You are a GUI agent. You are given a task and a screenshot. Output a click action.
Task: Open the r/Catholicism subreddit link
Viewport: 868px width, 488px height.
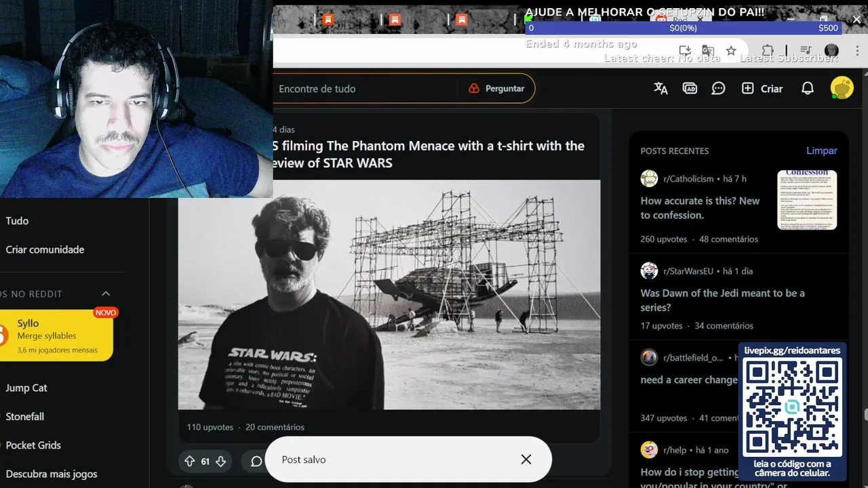click(x=688, y=179)
